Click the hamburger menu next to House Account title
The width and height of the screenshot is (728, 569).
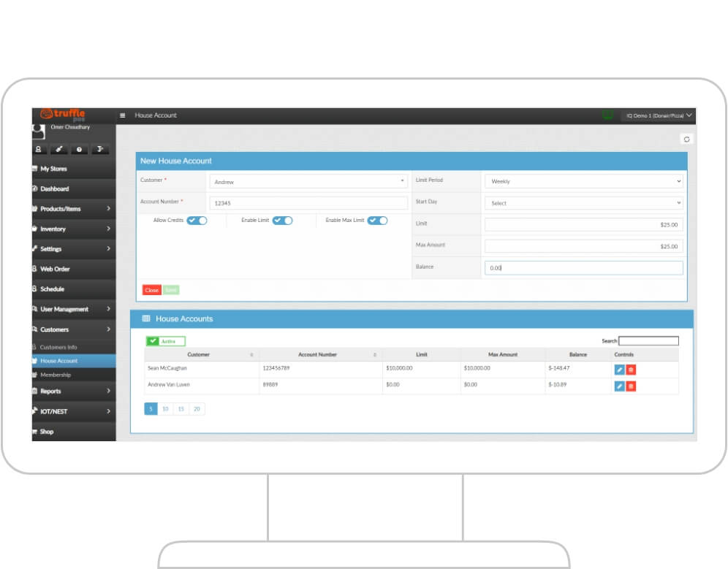pyautogui.click(x=121, y=115)
